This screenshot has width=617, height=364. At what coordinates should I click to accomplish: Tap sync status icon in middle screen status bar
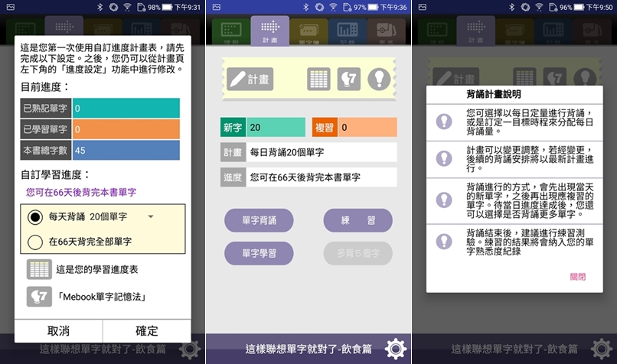(319, 7)
